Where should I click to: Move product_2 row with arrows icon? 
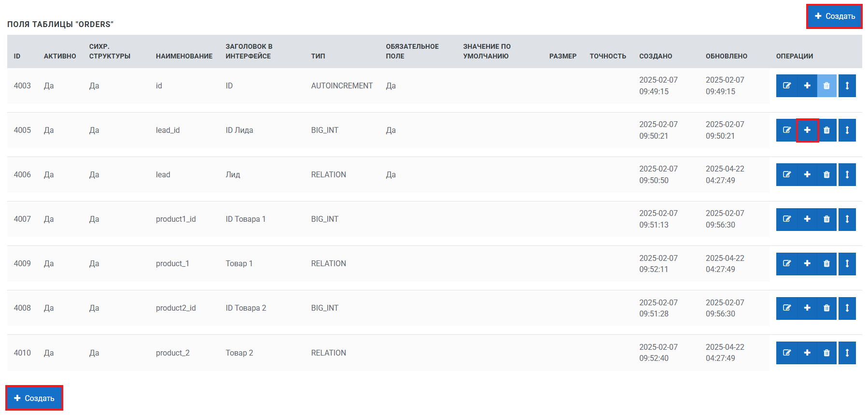[x=847, y=353]
